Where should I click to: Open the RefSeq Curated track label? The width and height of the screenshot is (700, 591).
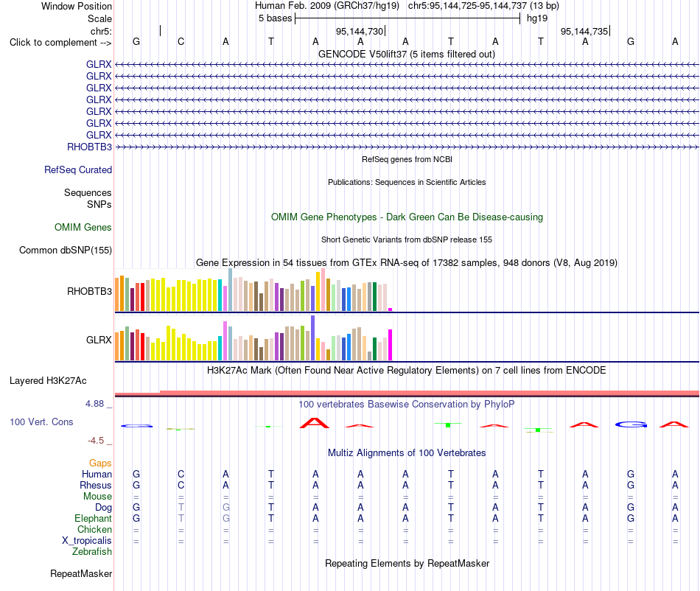click(78, 169)
